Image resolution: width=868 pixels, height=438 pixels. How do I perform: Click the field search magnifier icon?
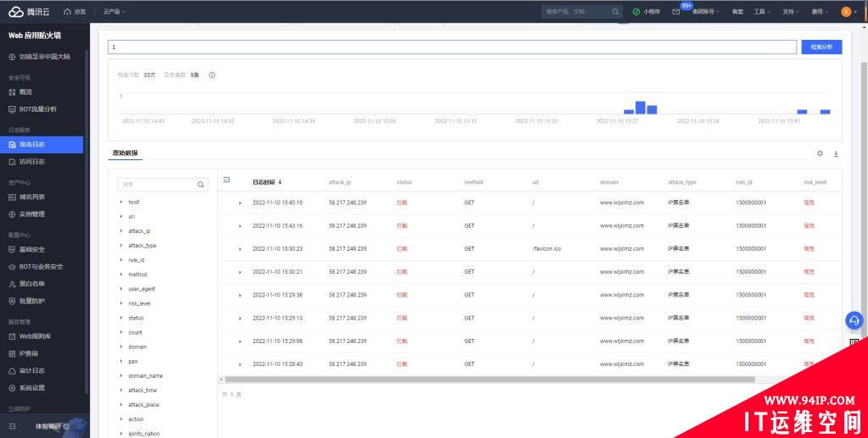[x=201, y=184]
